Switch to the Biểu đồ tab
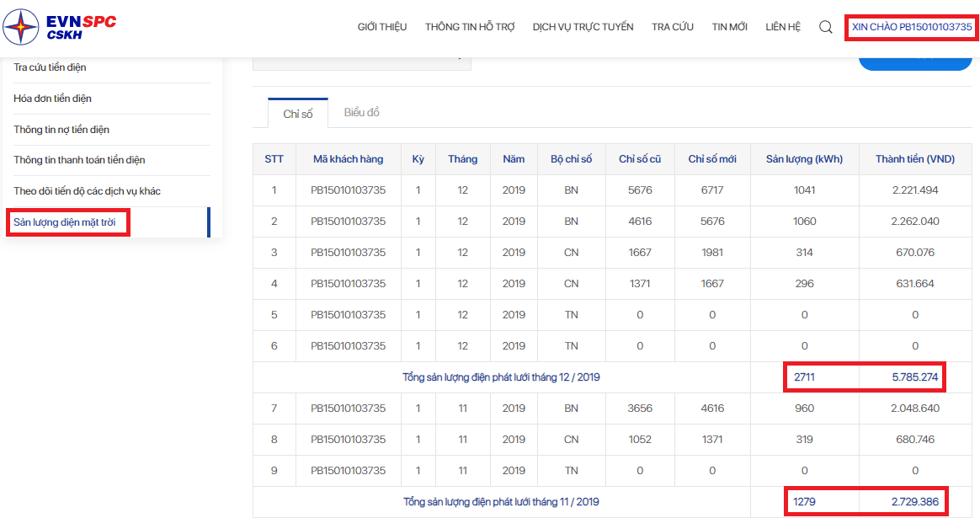Image resolution: width=980 pixels, height=518 pixels. tap(361, 113)
